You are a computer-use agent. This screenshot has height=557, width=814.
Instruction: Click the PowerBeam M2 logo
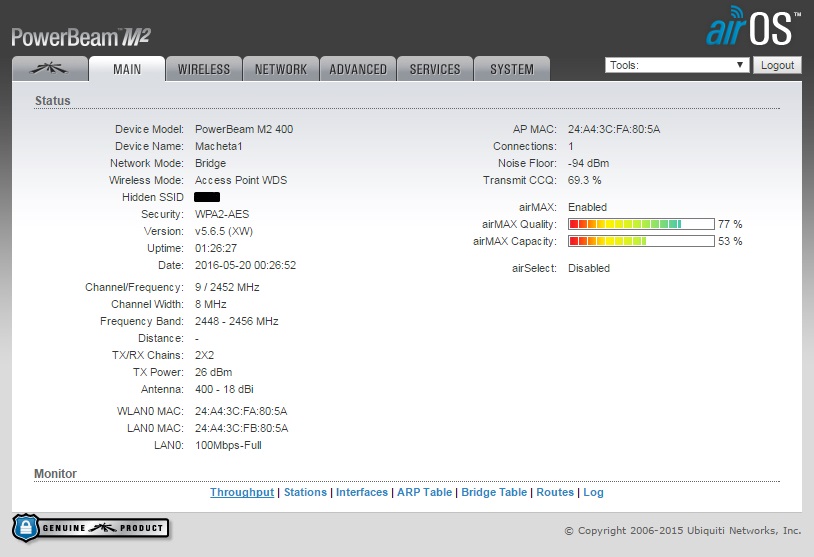click(x=81, y=37)
